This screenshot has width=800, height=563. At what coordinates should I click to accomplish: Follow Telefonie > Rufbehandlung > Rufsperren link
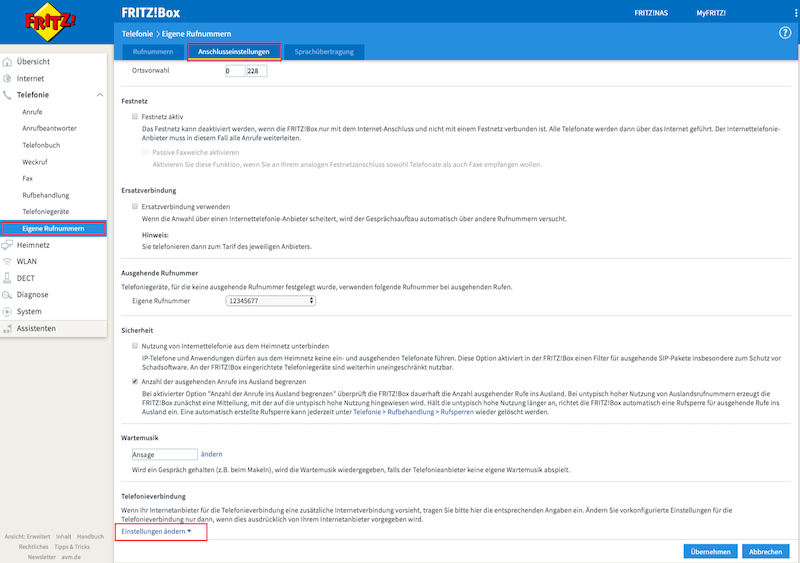click(413, 412)
